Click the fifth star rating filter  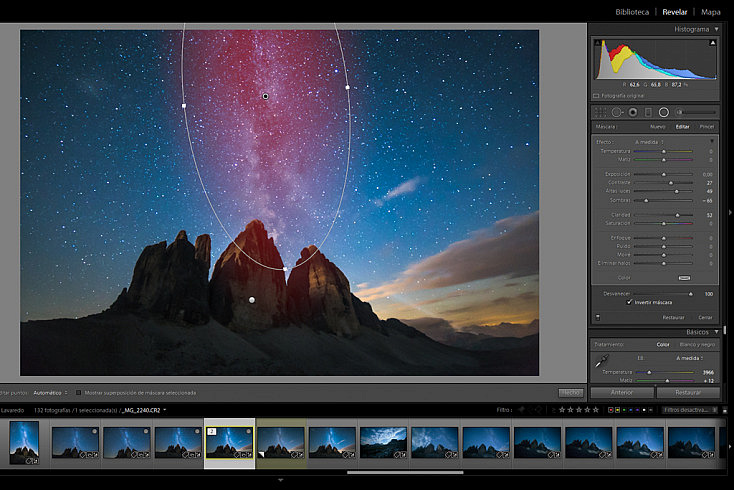tap(596, 410)
